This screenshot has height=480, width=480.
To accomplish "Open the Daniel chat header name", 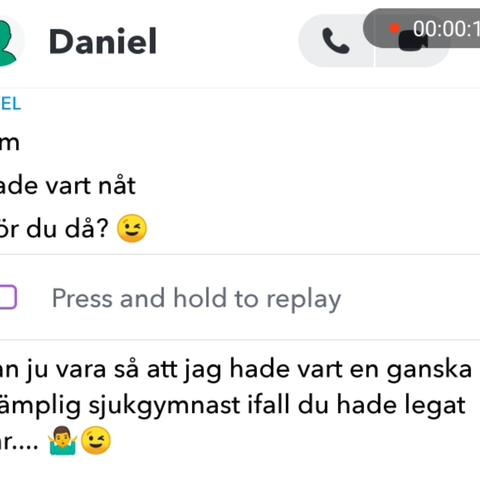I will pos(103,41).
